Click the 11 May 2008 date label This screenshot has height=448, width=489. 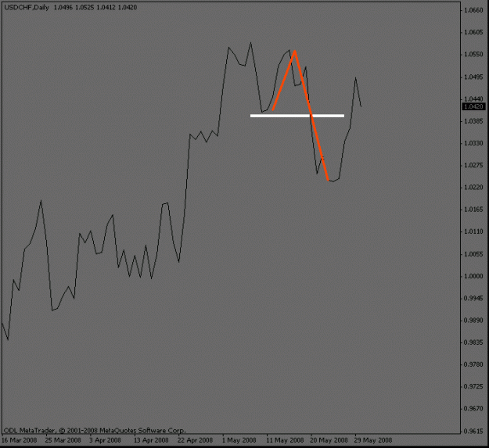285,440
